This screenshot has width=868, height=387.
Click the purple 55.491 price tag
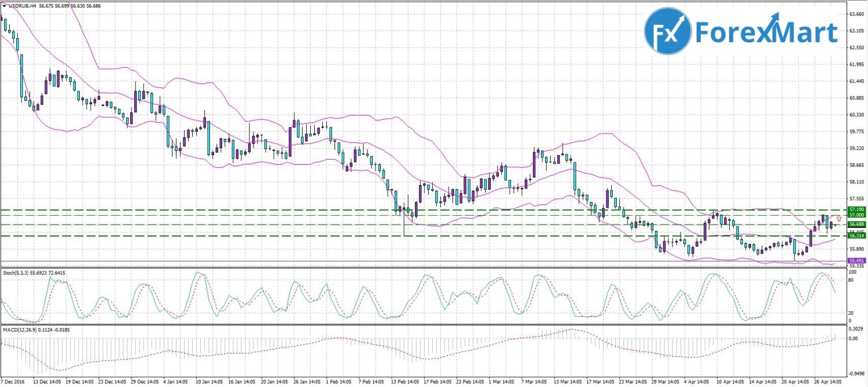click(856, 261)
